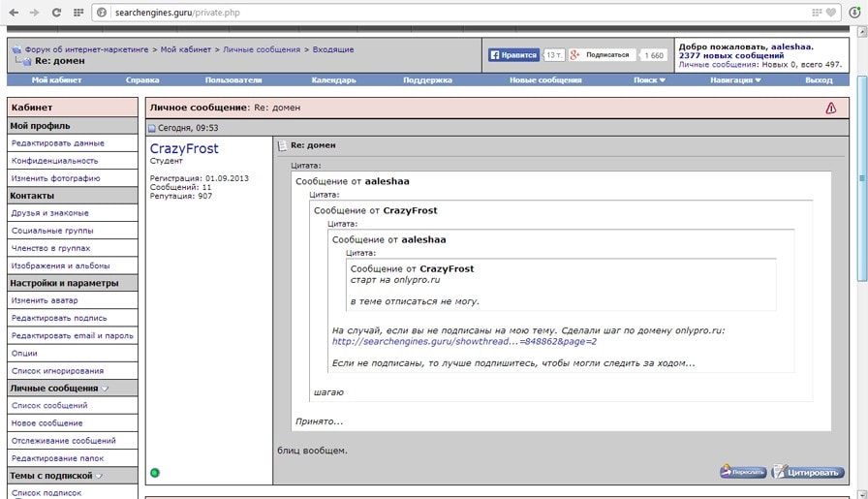Click the Facebook Нравится like button

pyautogui.click(x=513, y=55)
